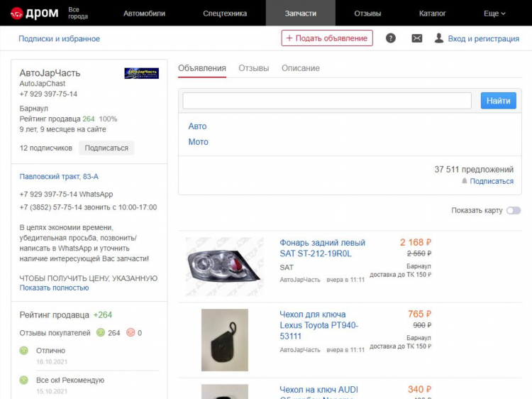Viewport: 532px width, 399px height.
Task: Switch to the seller Отзывы tab
Action: tap(254, 68)
